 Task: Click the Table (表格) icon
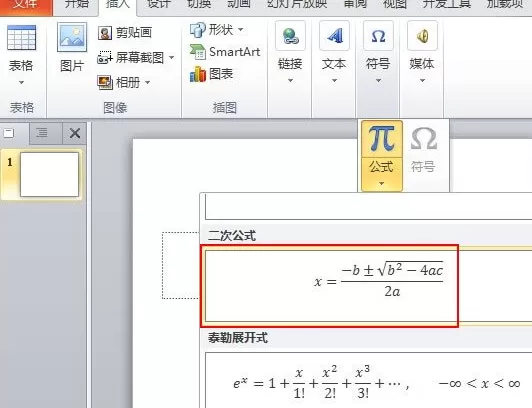pyautogui.click(x=21, y=38)
